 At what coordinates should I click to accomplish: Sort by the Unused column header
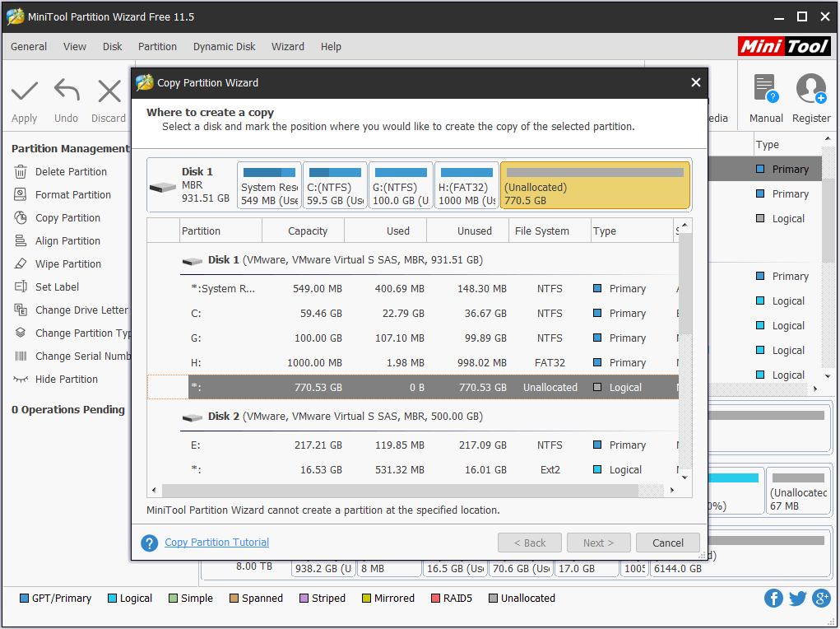(467, 231)
